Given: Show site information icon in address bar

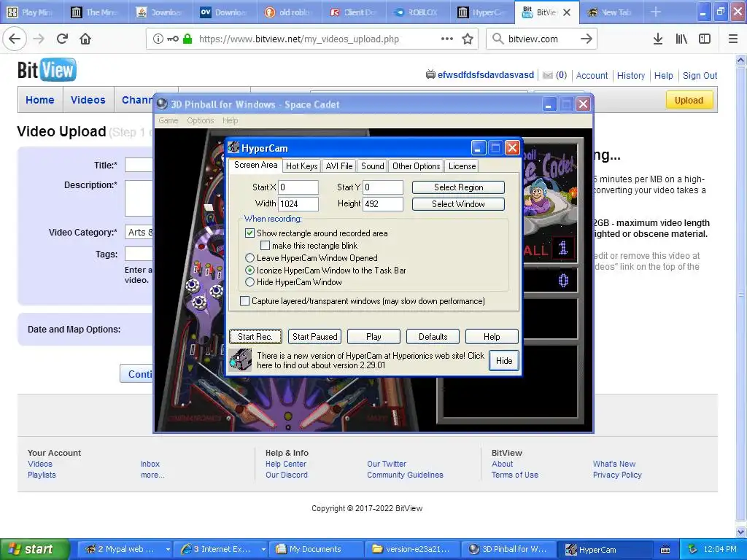Looking at the screenshot, I should (158, 39).
